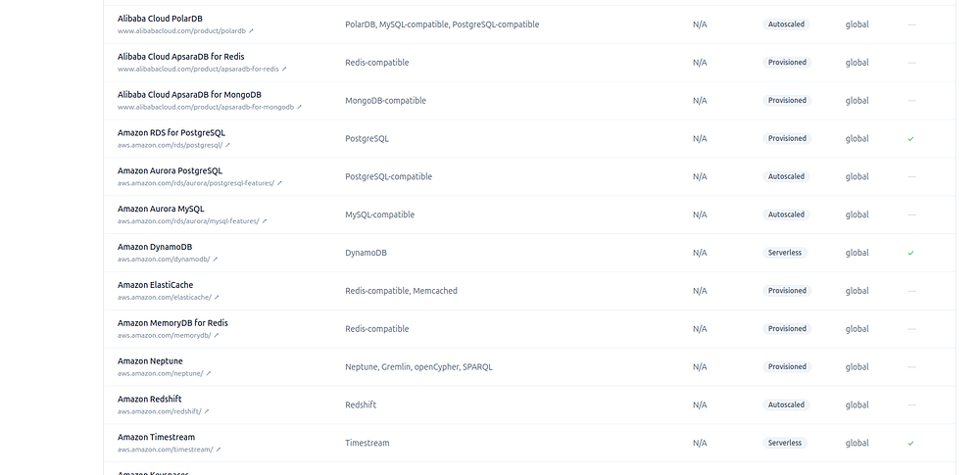Image resolution: width=980 pixels, height=475 pixels.
Task: Click Autoscaled badge in Alibaba Cloud PolarDB row
Action: [786, 24]
